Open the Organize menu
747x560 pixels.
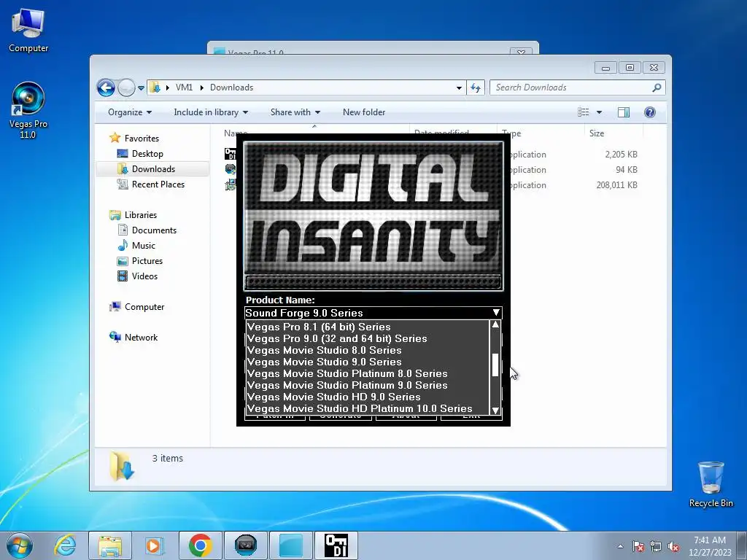click(x=130, y=112)
